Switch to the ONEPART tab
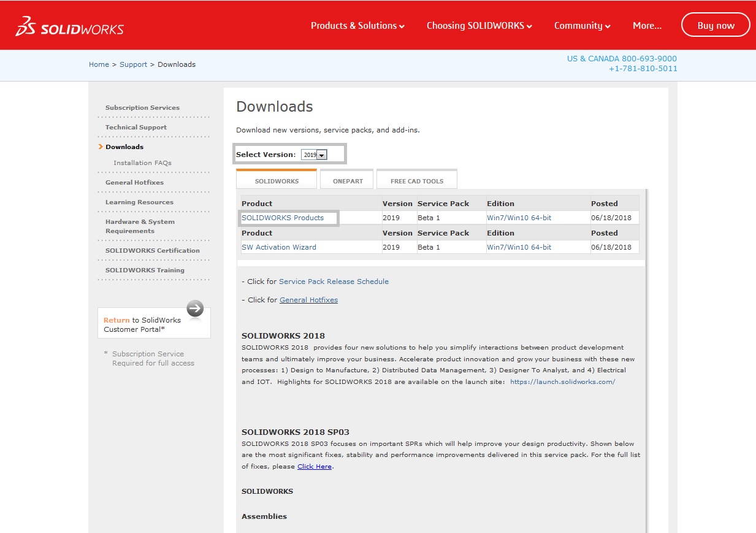Image resolution: width=756 pixels, height=533 pixels. pyautogui.click(x=348, y=181)
